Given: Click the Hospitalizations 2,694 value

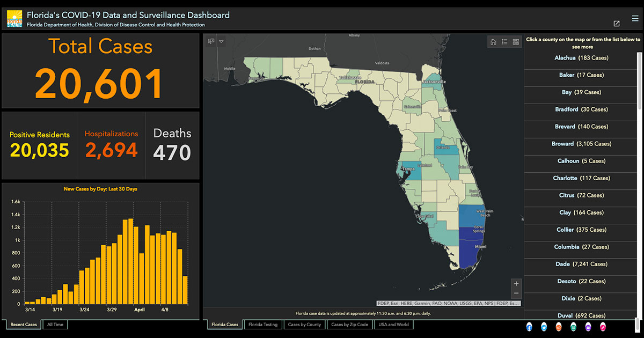Looking at the screenshot, I should [111, 150].
